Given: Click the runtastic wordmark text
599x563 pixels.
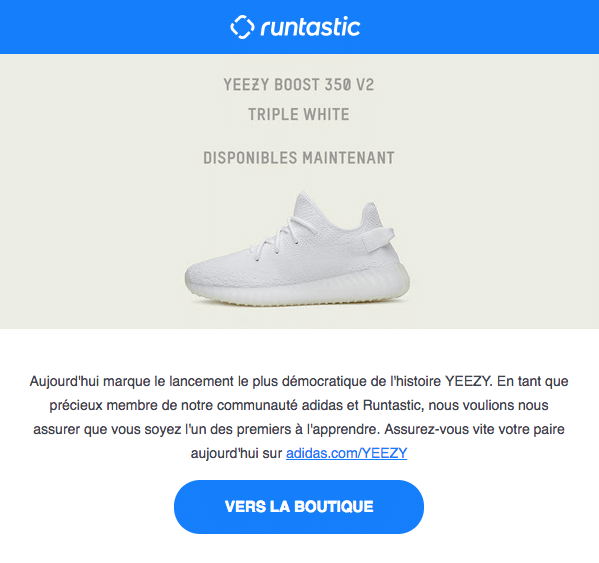Looking at the screenshot, I should 311,27.
